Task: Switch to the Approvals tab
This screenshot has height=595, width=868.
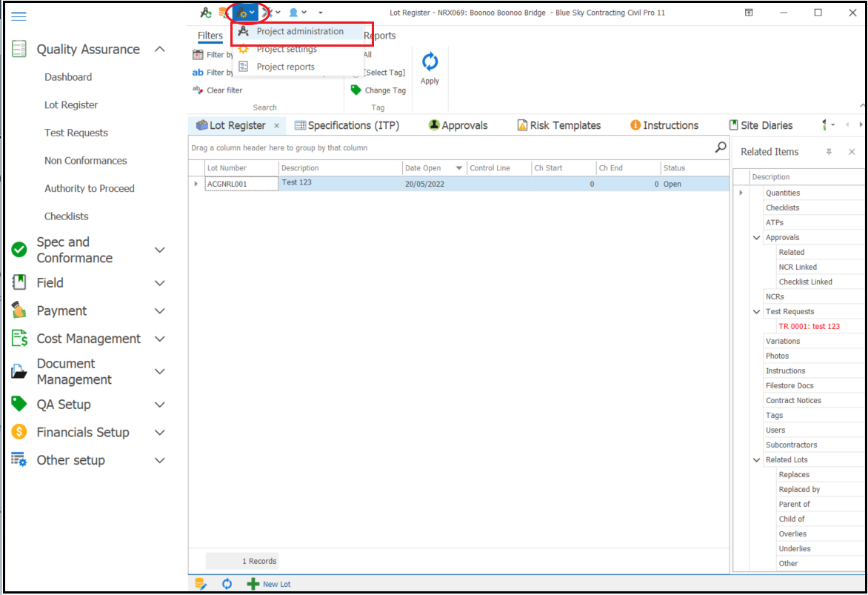Action: tap(458, 125)
